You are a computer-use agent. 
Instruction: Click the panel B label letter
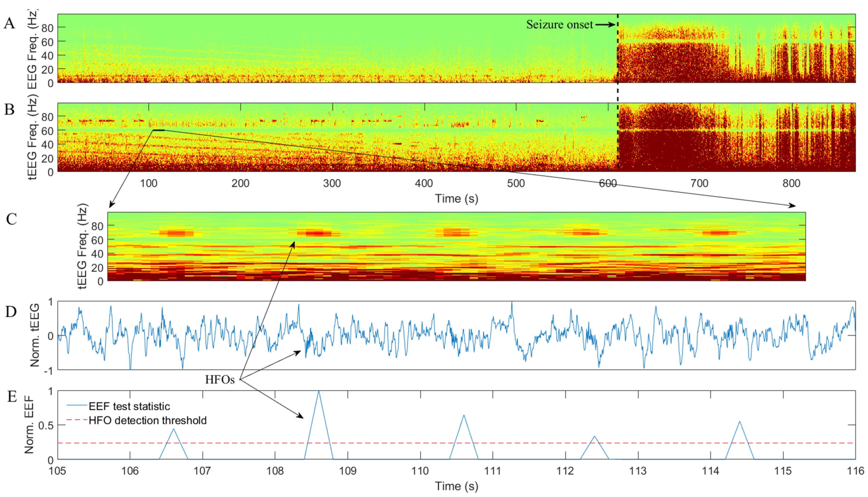point(10,110)
